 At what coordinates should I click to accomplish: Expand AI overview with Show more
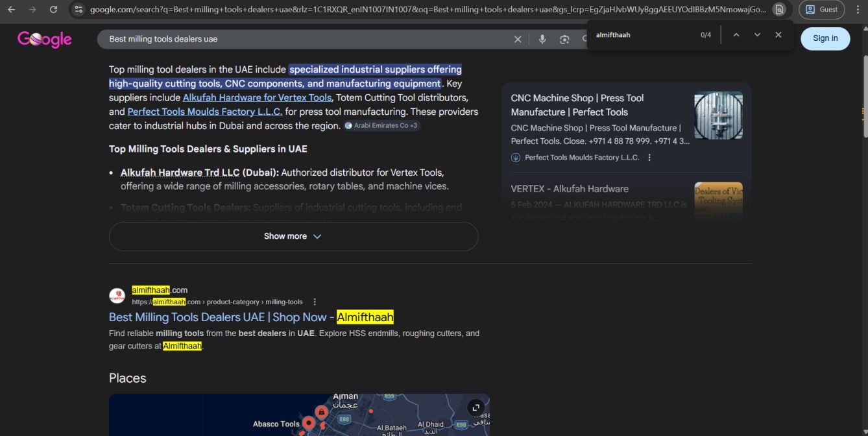[293, 236]
